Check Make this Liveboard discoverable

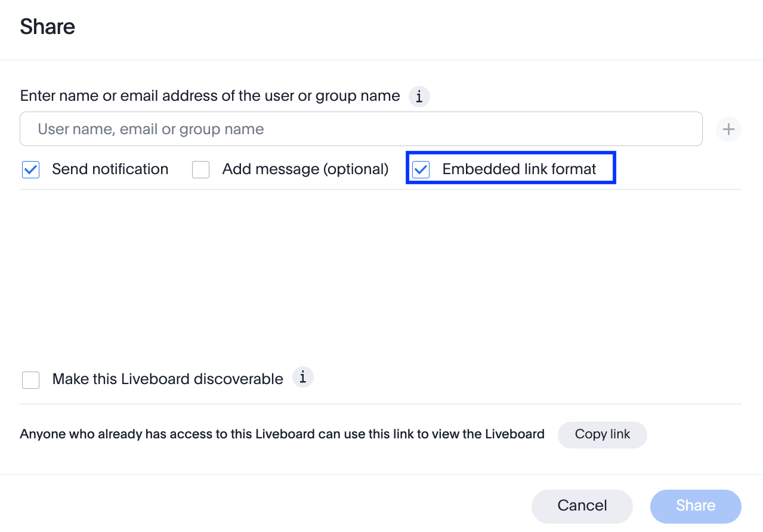coord(30,380)
